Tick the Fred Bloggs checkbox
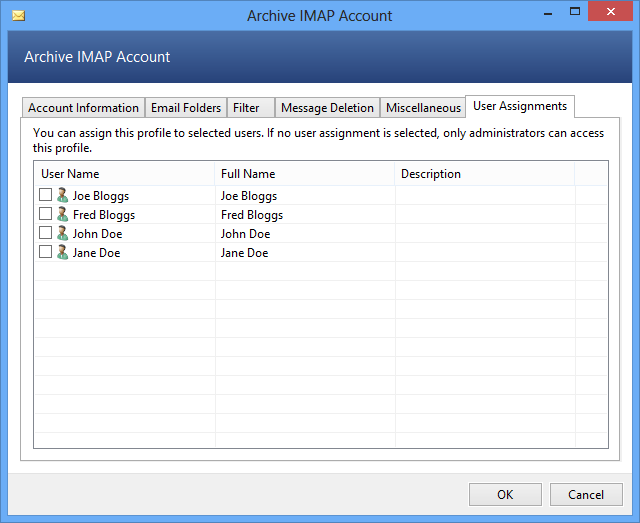The image size is (640, 523). pos(45,214)
